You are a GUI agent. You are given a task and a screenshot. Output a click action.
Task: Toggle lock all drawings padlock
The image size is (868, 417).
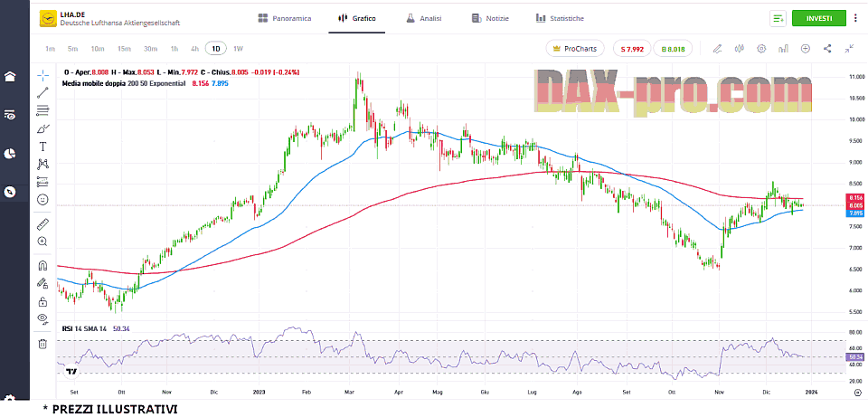tap(42, 301)
